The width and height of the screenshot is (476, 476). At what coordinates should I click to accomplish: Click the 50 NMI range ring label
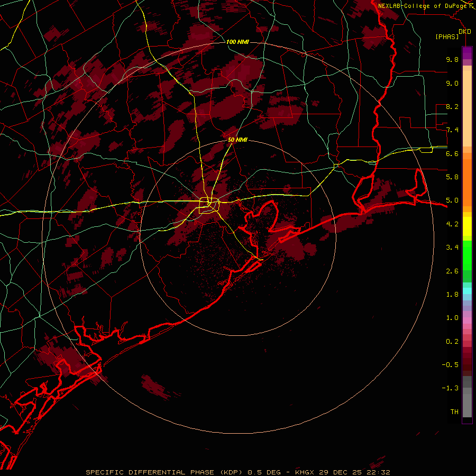237,140
